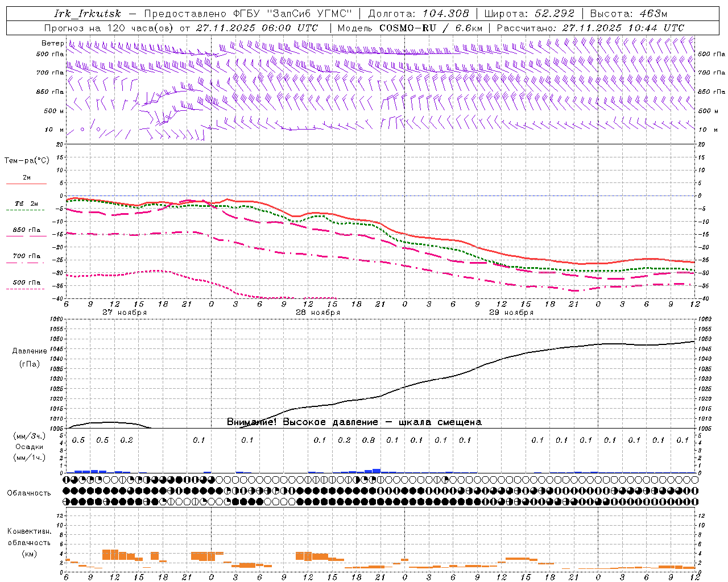This screenshot has height=582, width=728.
Task: Click the 27 ноября date label
Action: pyautogui.click(x=125, y=313)
